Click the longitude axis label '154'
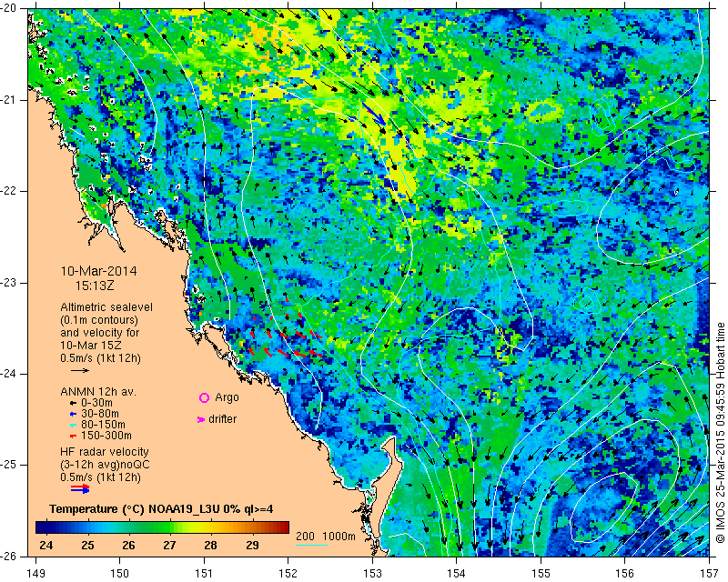Image resolution: width=728 pixels, height=582 pixels. [x=457, y=574]
